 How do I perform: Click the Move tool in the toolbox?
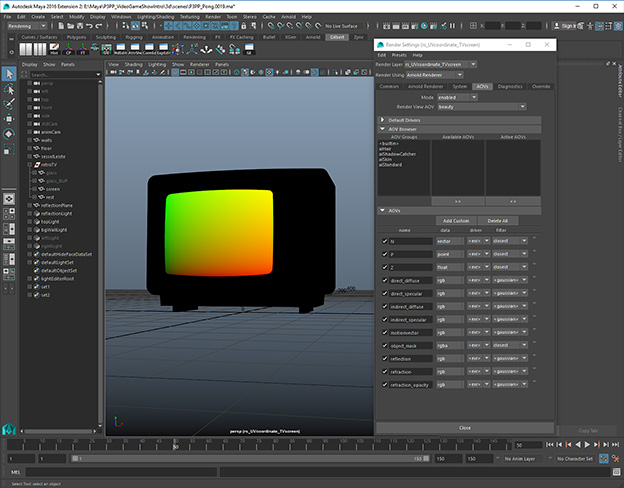tap(9, 119)
